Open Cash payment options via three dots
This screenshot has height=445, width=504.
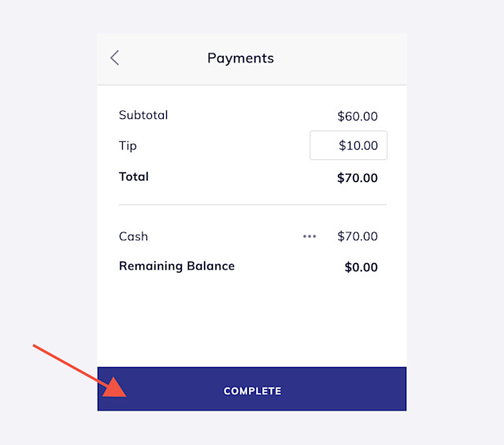[x=309, y=236]
